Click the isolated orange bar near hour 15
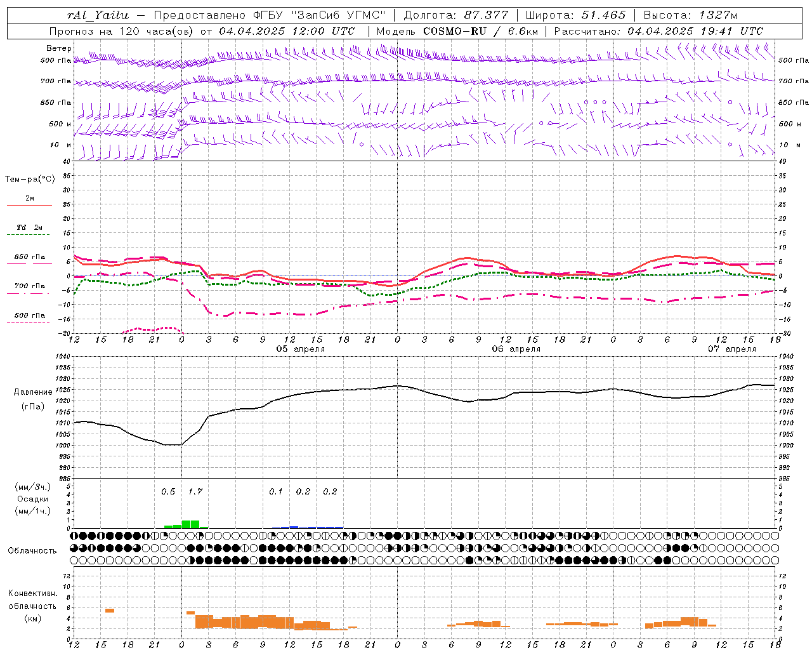 [110, 611]
